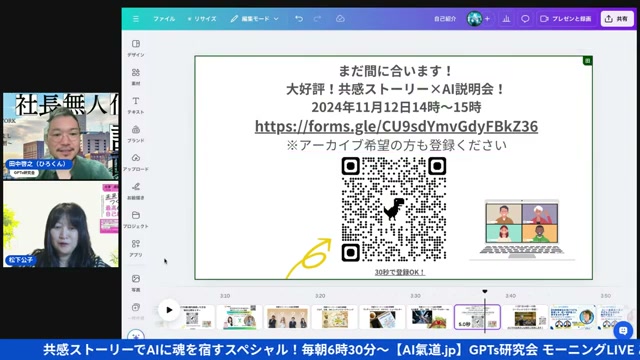
Task: Select the slide thumbnail after the highlighted one
Action: (x=525, y=317)
